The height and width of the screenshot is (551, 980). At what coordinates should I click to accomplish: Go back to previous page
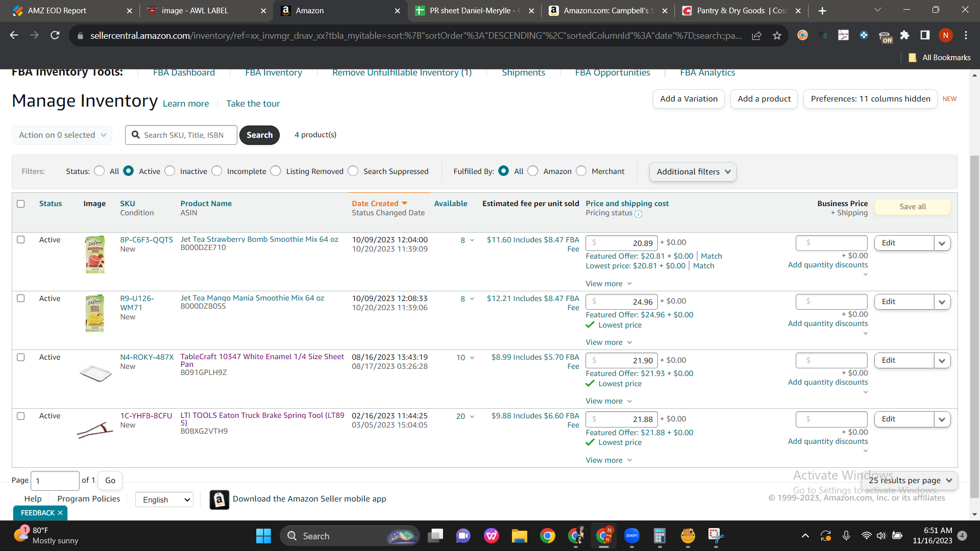14,35
